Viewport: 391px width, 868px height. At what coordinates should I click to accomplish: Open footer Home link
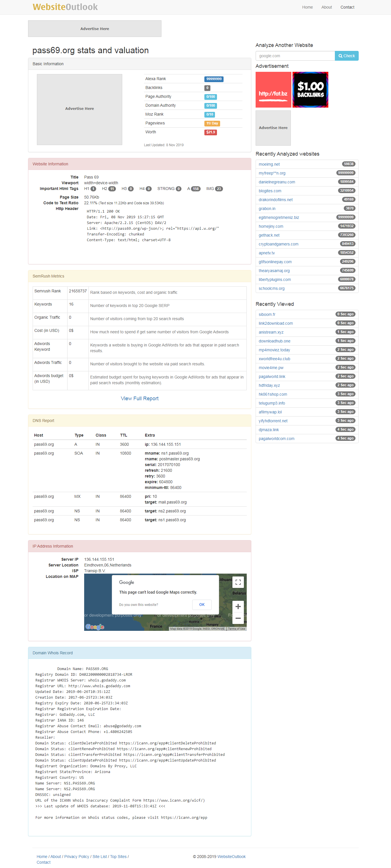pyautogui.click(x=42, y=857)
